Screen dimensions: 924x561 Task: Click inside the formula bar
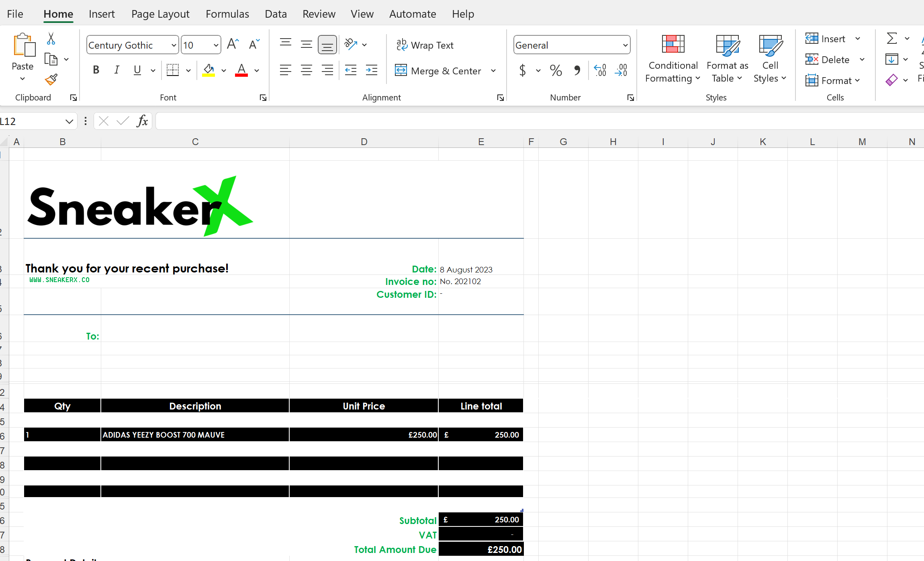[539, 121]
